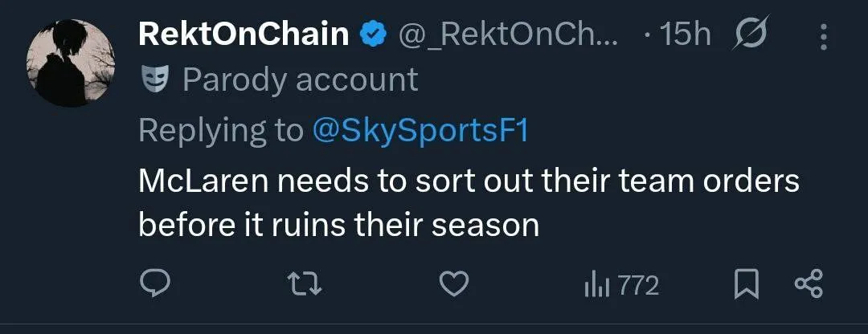Click the parody mask icon
Viewport: 868px width, 334px height.
pos(154,79)
